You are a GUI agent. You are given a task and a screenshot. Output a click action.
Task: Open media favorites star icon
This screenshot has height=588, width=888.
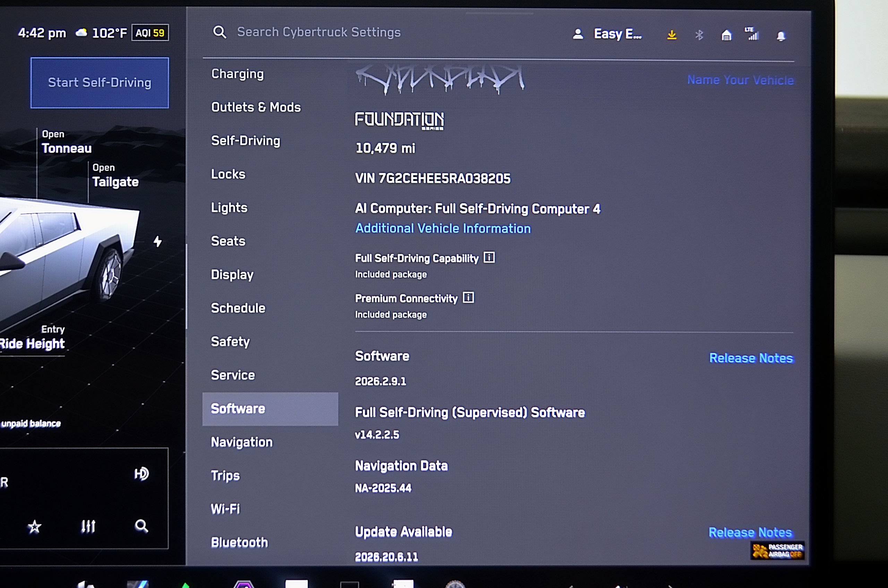35,527
